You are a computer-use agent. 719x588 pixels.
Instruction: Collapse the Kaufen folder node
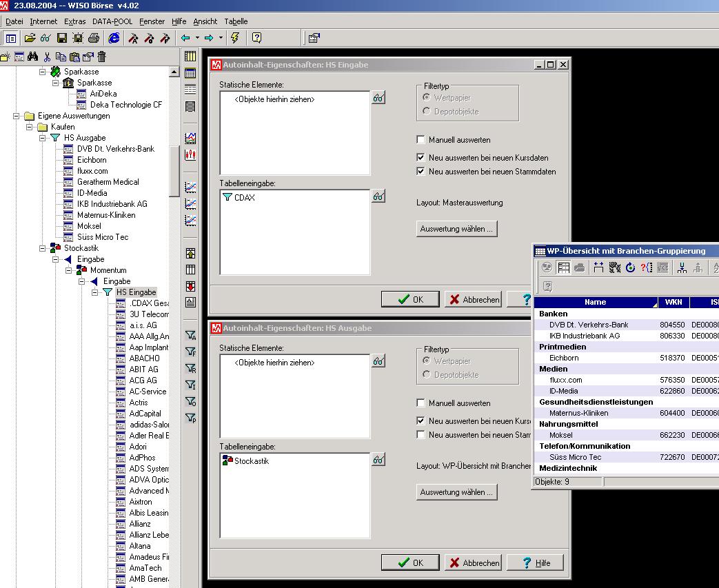click(x=30, y=127)
